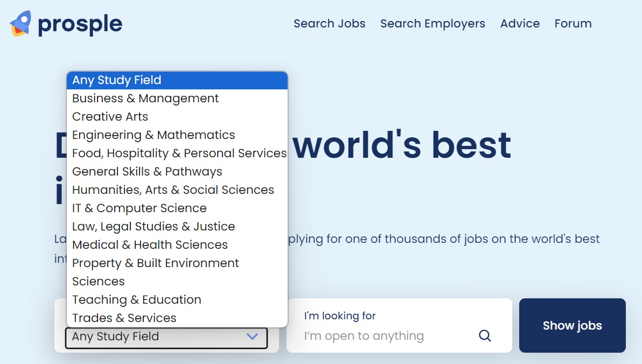Open the Search Jobs link
Screen dimensions: 642x364
click(x=329, y=24)
